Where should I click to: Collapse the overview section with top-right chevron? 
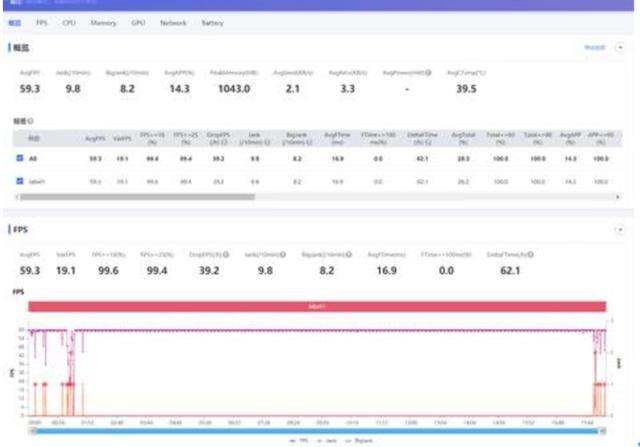619,47
